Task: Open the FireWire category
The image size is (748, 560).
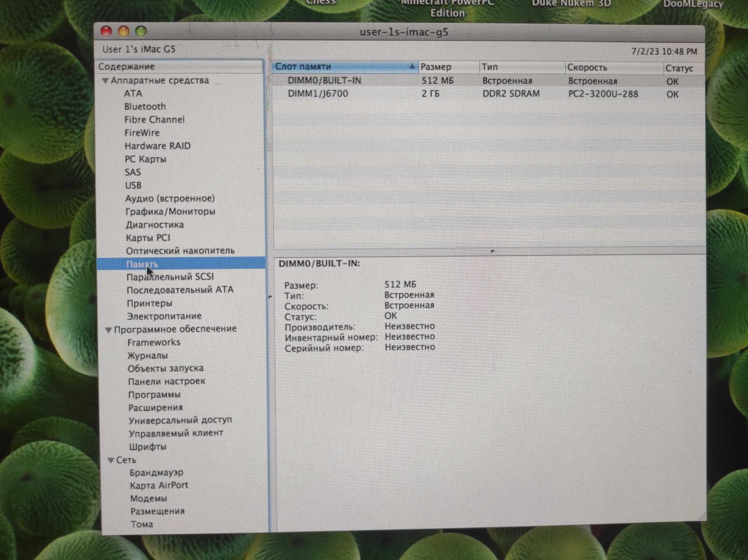Action: pos(142,133)
